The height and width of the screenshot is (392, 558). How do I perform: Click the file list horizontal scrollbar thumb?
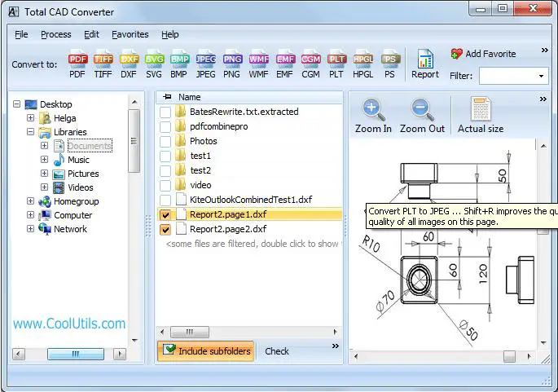tap(189, 333)
